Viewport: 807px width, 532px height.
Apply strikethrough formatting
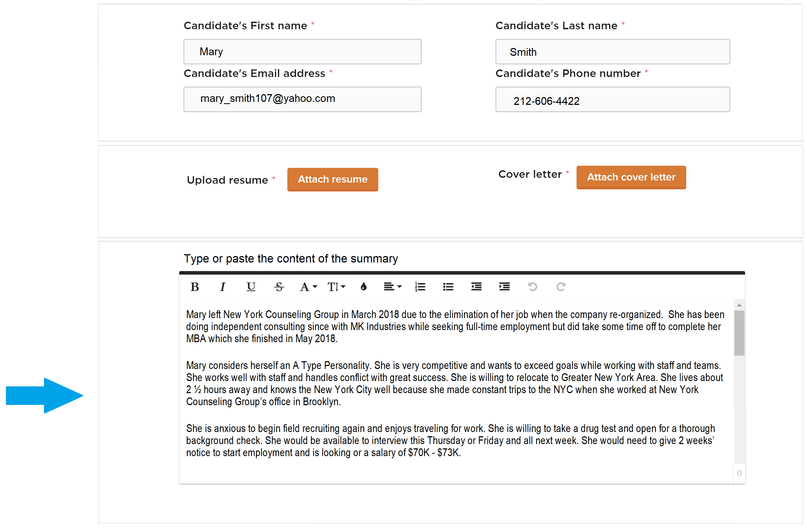point(279,287)
